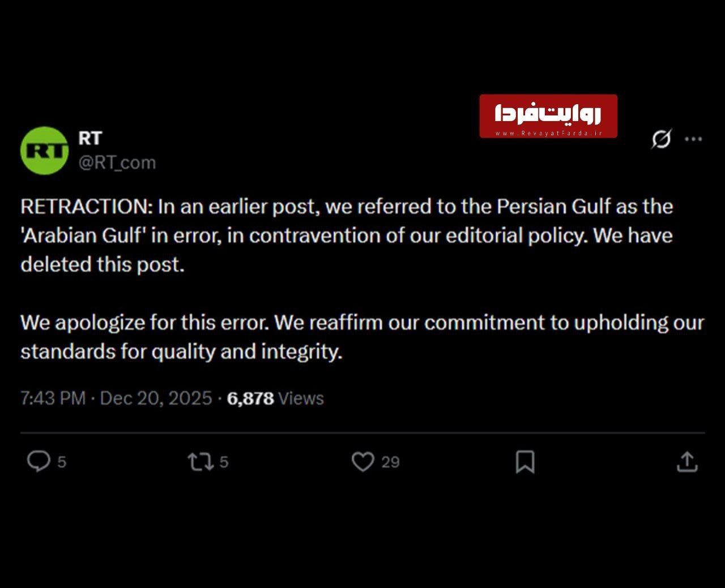The width and height of the screenshot is (725, 588).
Task: Share the post via the upload arrow icon
Action: [x=686, y=461]
